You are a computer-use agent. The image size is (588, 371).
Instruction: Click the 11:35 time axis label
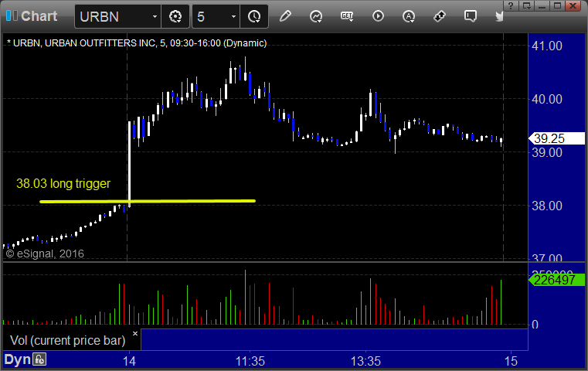pyautogui.click(x=250, y=361)
